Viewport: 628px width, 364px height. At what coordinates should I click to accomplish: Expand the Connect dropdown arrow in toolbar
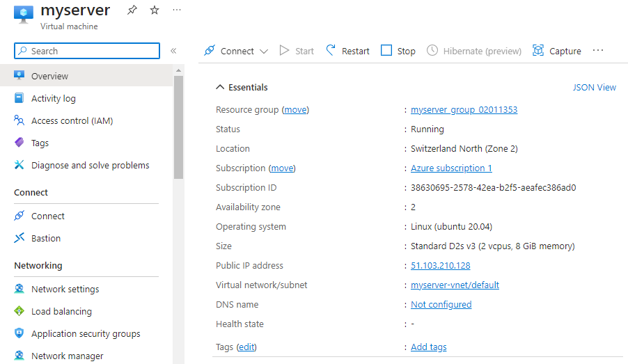click(x=264, y=52)
